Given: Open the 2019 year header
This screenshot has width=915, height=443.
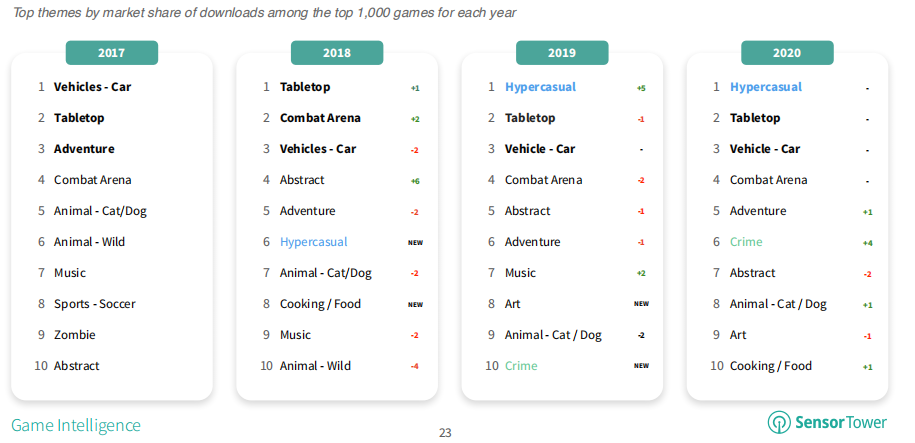Looking at the screenshot, I should coord(562,53).
